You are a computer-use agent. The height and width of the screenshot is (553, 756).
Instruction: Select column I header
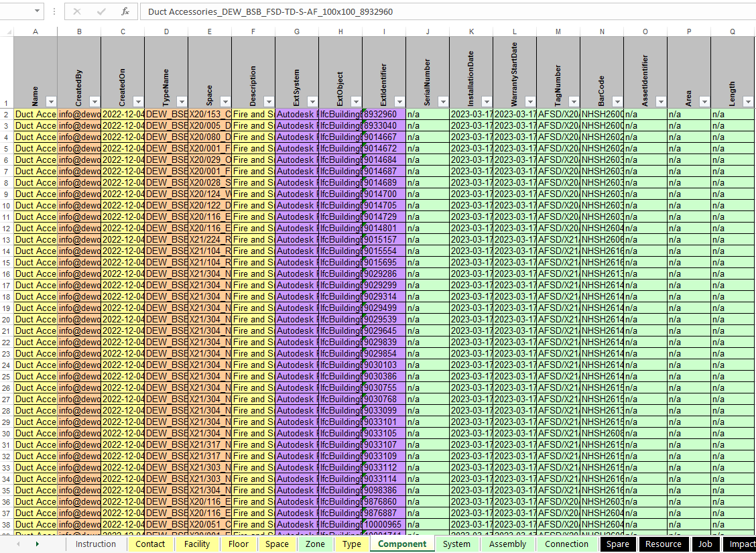coord(384,32)
